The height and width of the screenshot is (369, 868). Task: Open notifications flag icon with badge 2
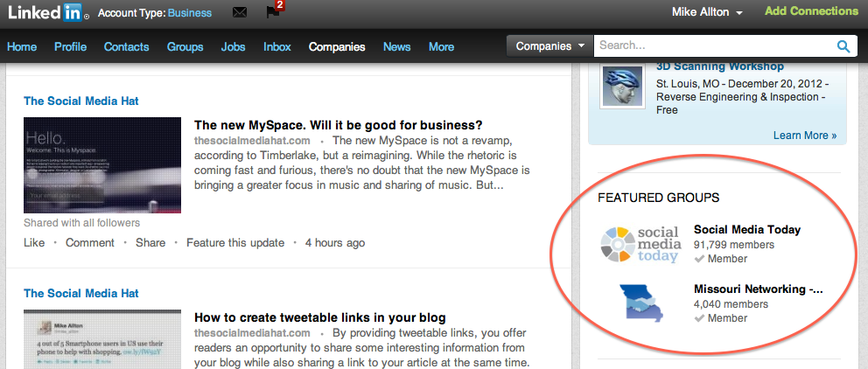pyautogui.click(x=275, y=11)
